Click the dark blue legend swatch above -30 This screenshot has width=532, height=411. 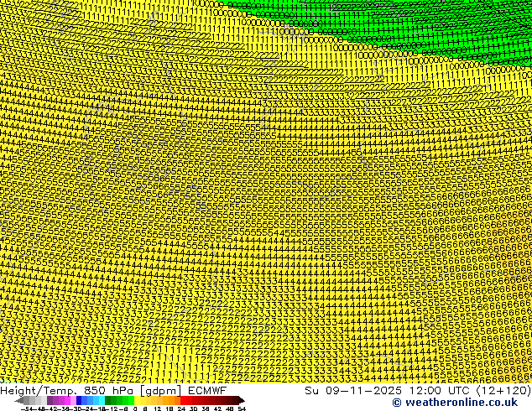tap(79, 400)
